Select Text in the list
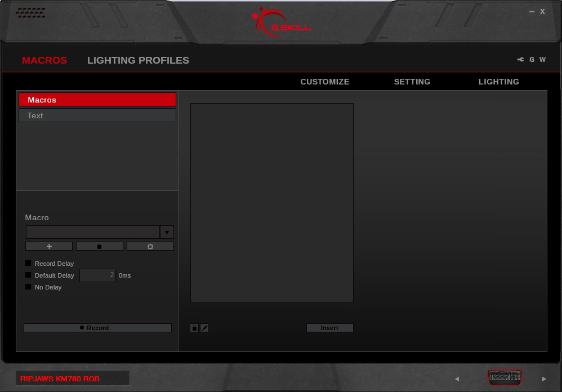 pos(97,115)
